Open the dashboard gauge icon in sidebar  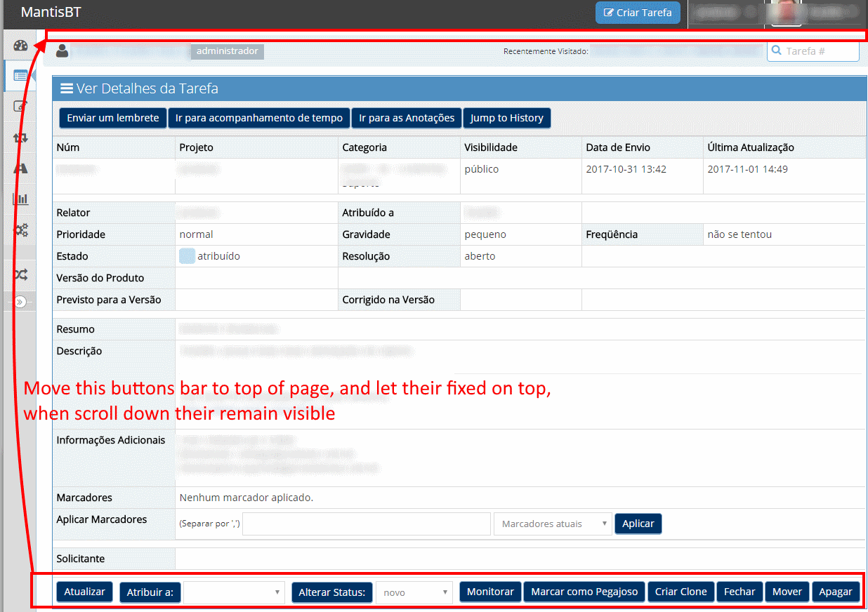pos(20,46)
